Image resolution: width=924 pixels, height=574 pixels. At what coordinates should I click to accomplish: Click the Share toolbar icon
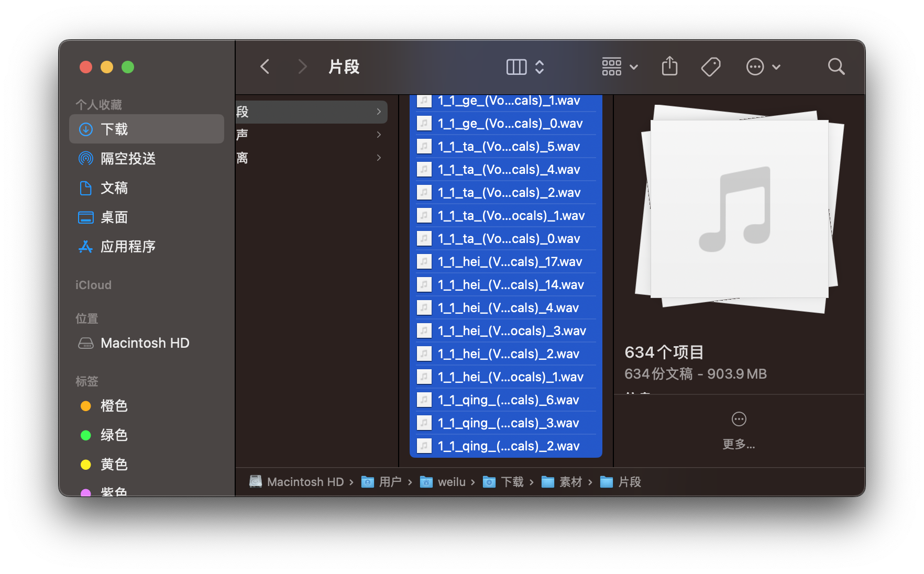click(x=669, y=67)
